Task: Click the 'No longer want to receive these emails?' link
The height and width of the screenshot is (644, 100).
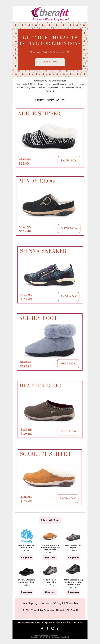Action: (x=46, y=635)
